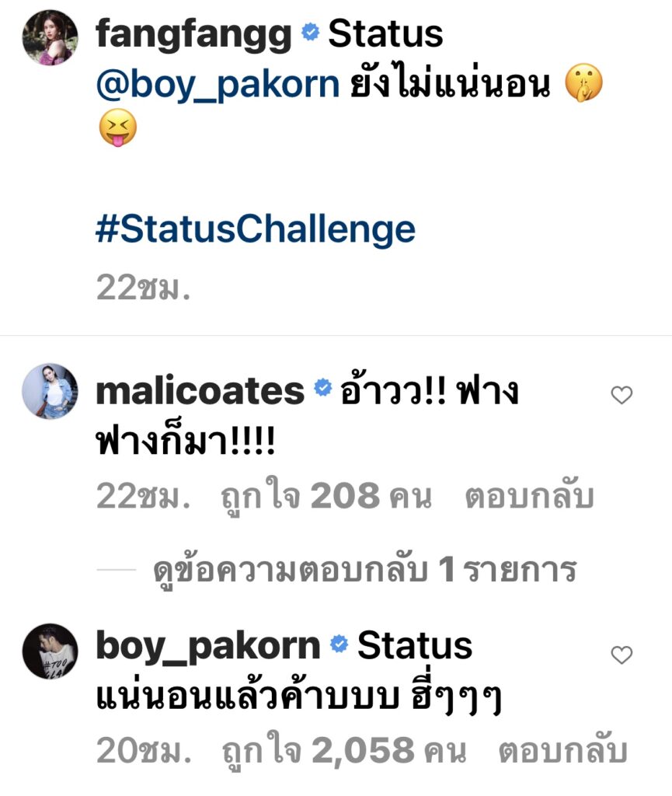Click the verified badge next to malicoates
672x796 pixels.
(x=322, y=388)
